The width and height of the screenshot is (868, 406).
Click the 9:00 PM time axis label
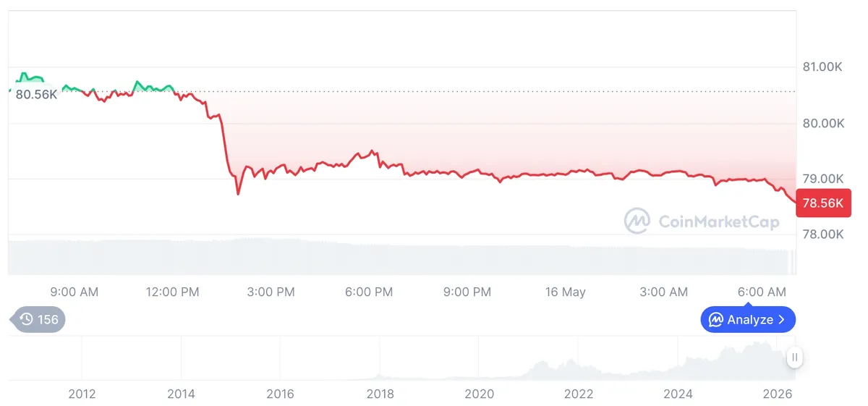[467, 292]
